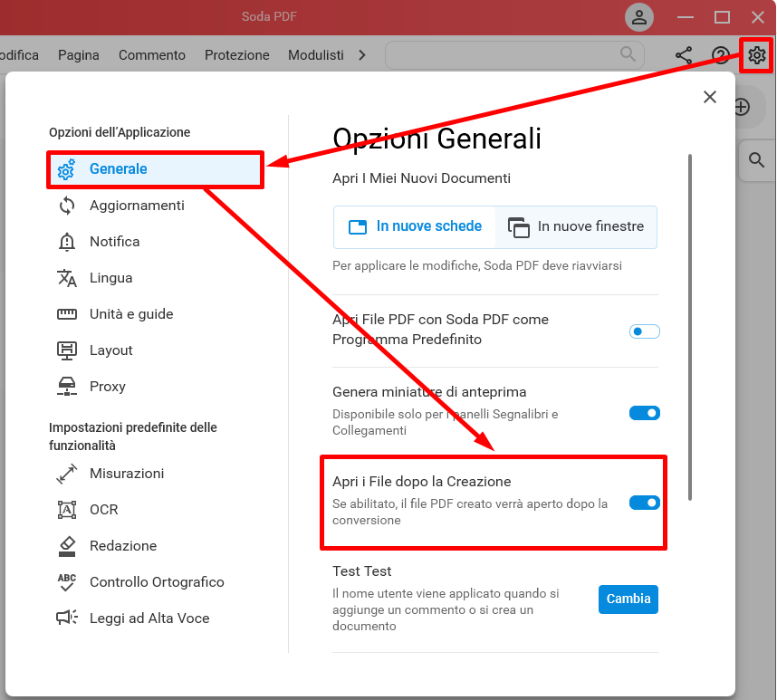Click the Misurazioni arrow icon
The image size is (777, 700).
point(67,474)
